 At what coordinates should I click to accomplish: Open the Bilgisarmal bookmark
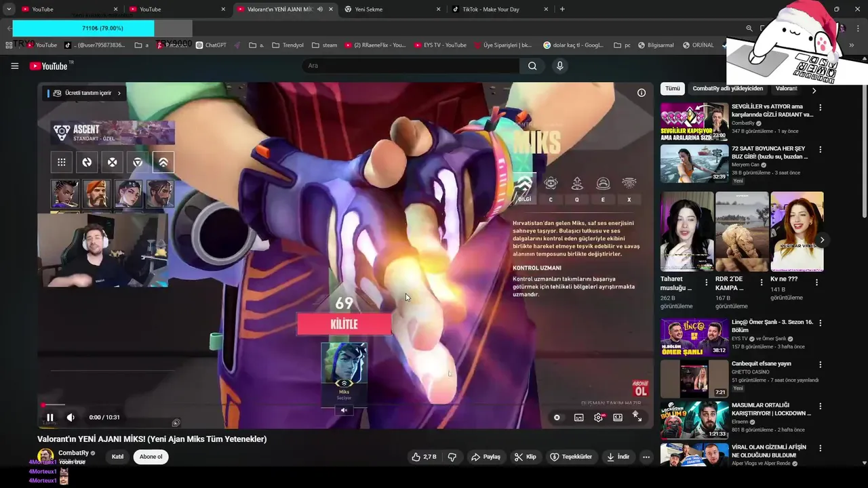click(655, 45)
